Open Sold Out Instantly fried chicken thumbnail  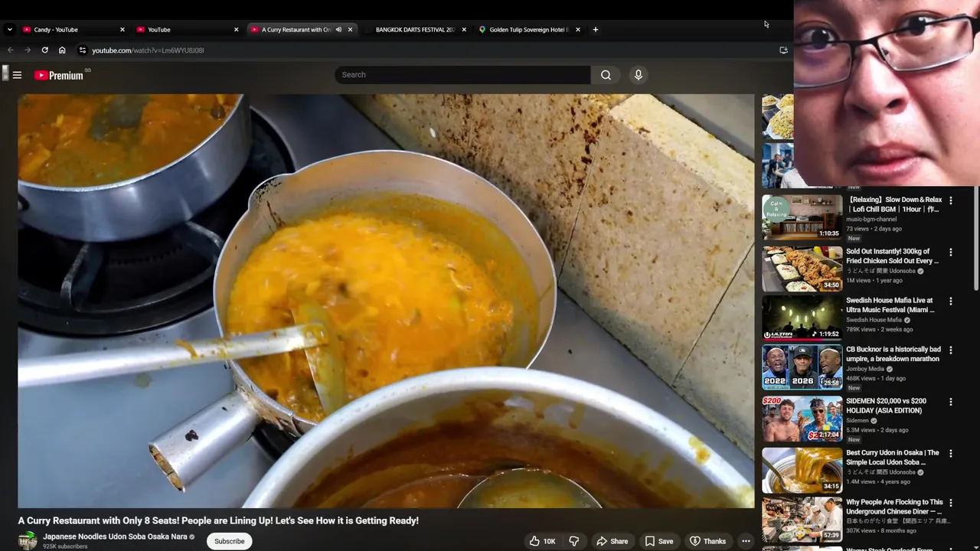(802, 269)
